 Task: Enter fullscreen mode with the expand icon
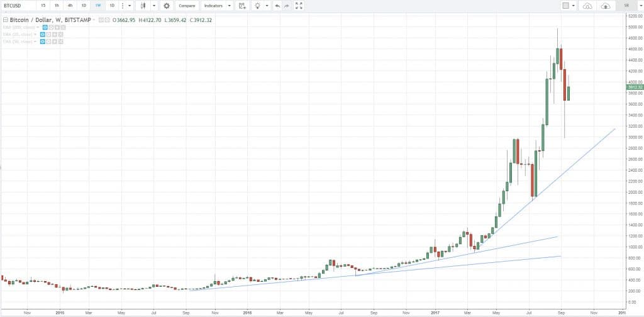(x=299, y=6)
